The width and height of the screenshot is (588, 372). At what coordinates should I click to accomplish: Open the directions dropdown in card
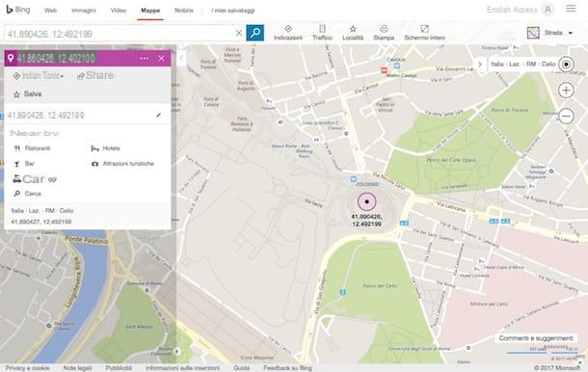(x=39, y=76)
